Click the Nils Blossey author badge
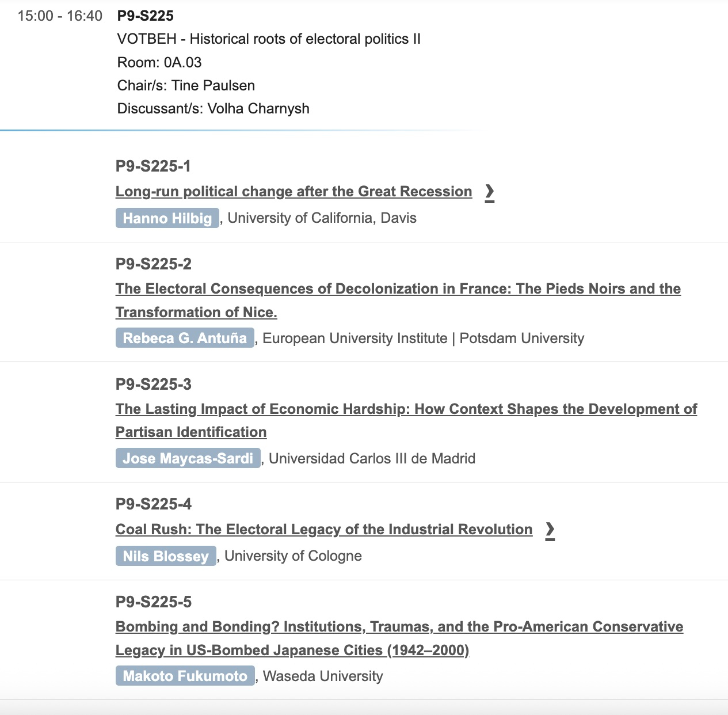Screen dimensions: 728x715 (166, 556)
